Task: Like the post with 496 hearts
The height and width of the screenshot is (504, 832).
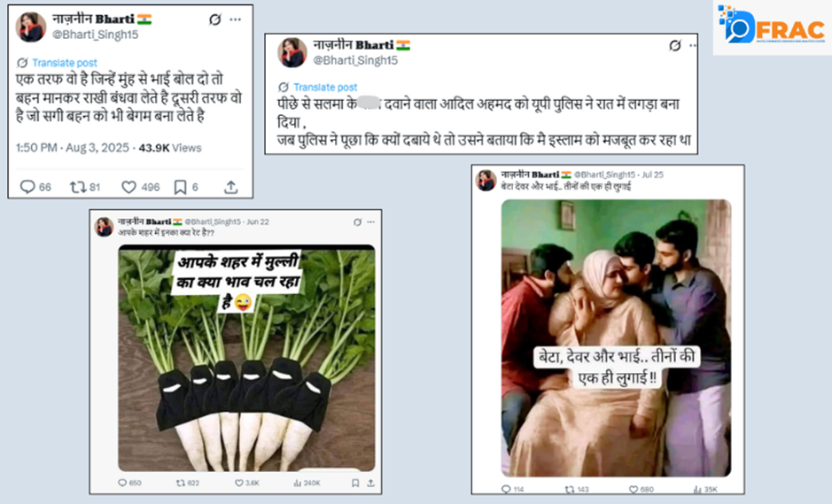Action: point(129,187)
